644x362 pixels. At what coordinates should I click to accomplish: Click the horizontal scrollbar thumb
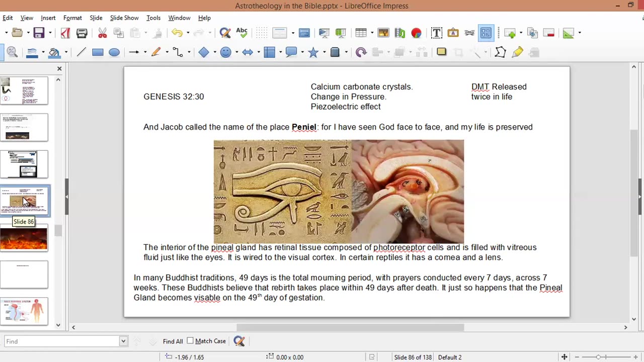point(350,327)
